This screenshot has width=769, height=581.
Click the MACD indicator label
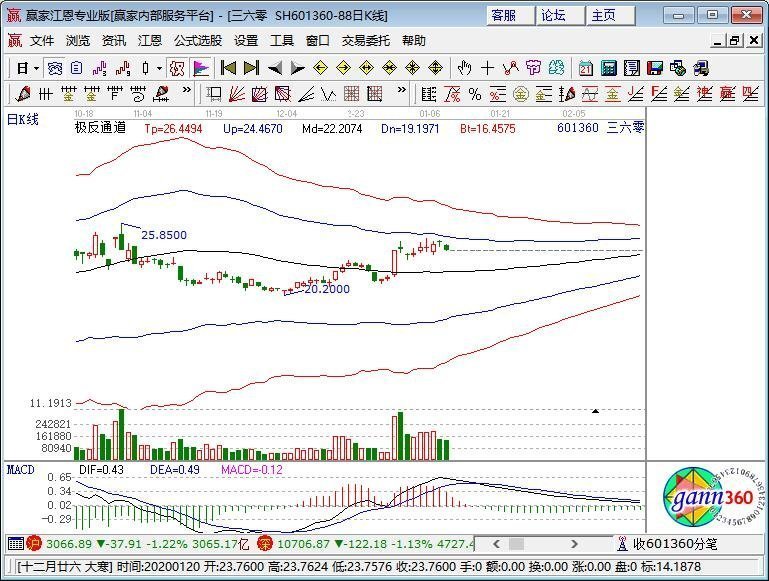click(21, 470)
